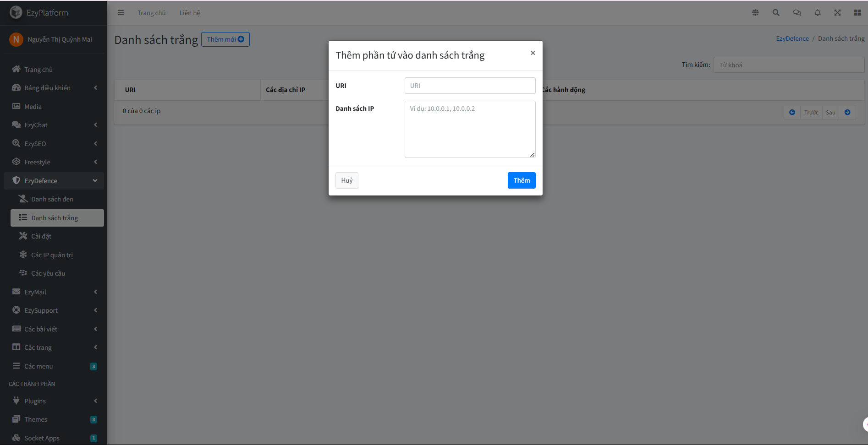868x445 pixels.
Task: Toggle fullscreen with the expand arrows icon
Action: (837, 12)
